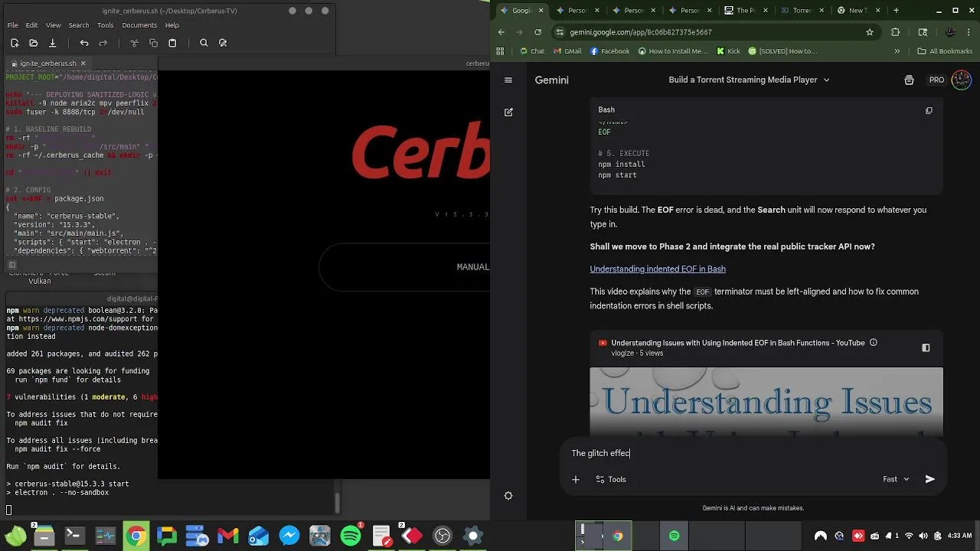Open Chrome apps grid in the bookmarks bar
Viewport: 980px width, 551px height.
click(501, 51)
